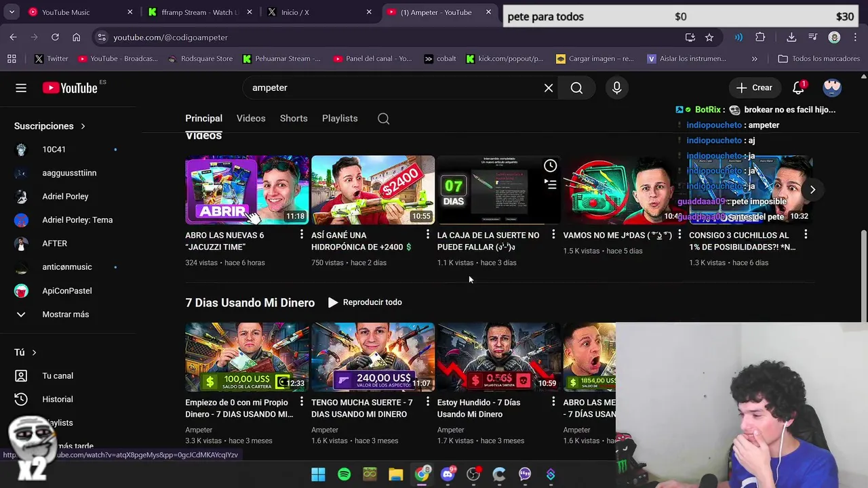Viewport: 868px width, 488px height.
Task: Add the 07 DIAS video to queue
Action: point(550,184)
